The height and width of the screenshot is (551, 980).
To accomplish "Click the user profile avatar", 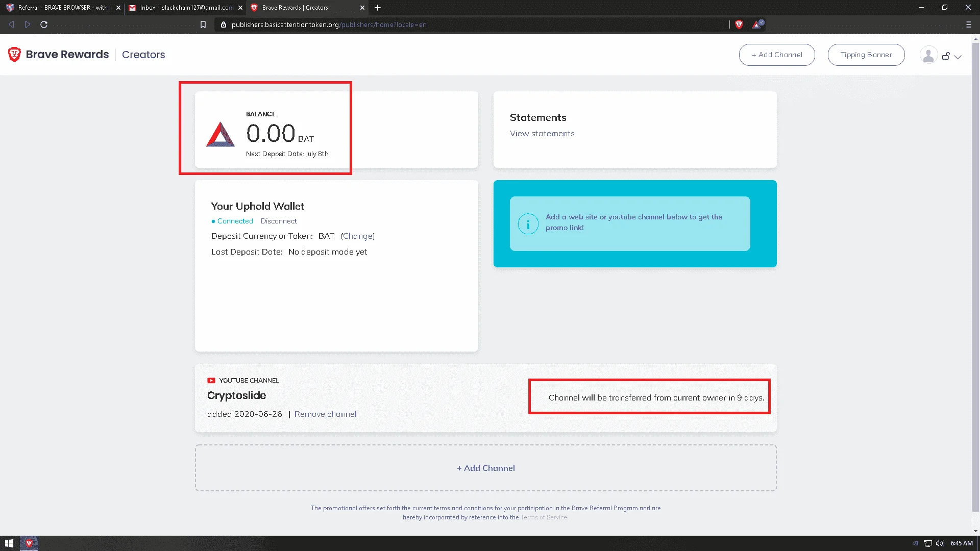I will click(x=928, y=55).
